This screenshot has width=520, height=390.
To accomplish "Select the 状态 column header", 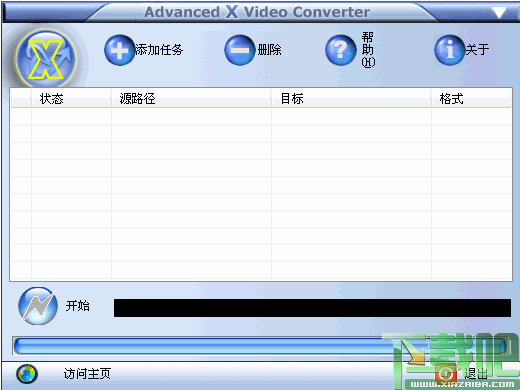I will (71, 99).
